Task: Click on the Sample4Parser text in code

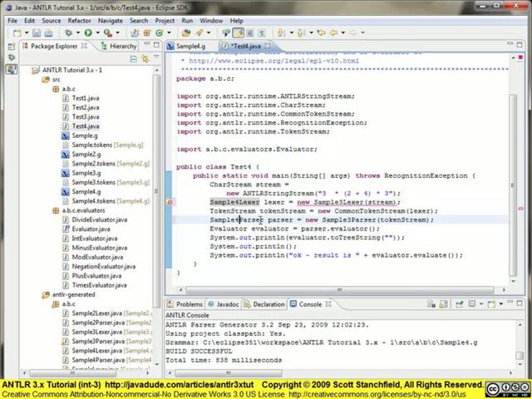Action: click(237, 220)
